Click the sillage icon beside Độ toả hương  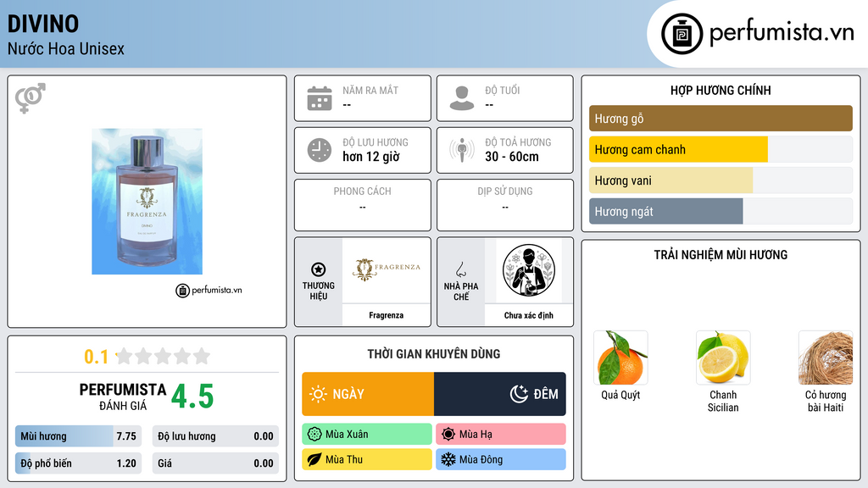pos(462,150)
